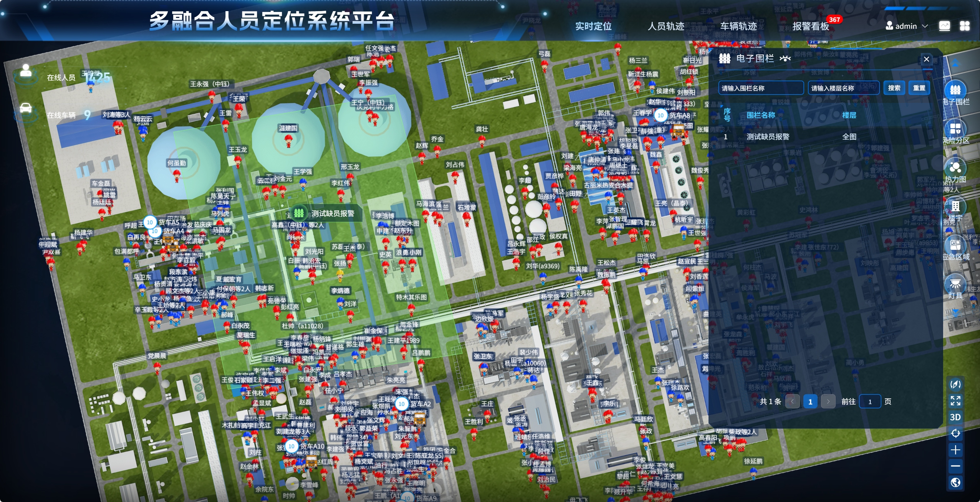Screen dimensions: 980x502
Task: Focus the 请输入围栏名称 input field
Action: point(761,88)
